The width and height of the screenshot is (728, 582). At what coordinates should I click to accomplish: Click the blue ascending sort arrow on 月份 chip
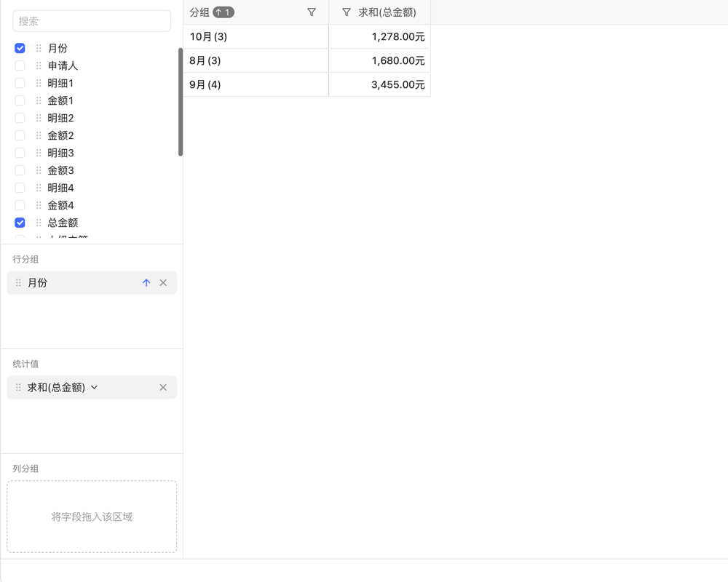point(146,282)
